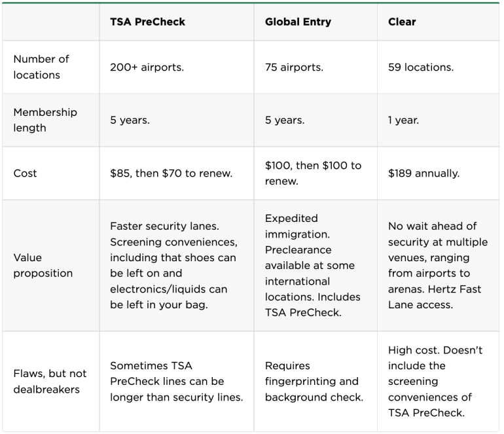
Task: Select the $189 annually cell
Action: pyautogui.click(x=423, y=173)
